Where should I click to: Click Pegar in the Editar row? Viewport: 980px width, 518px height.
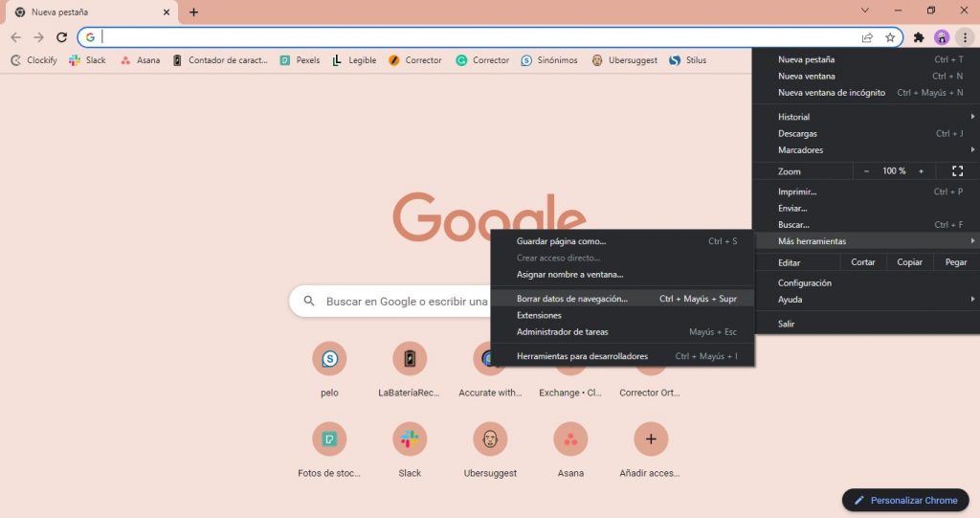(956, 262)
